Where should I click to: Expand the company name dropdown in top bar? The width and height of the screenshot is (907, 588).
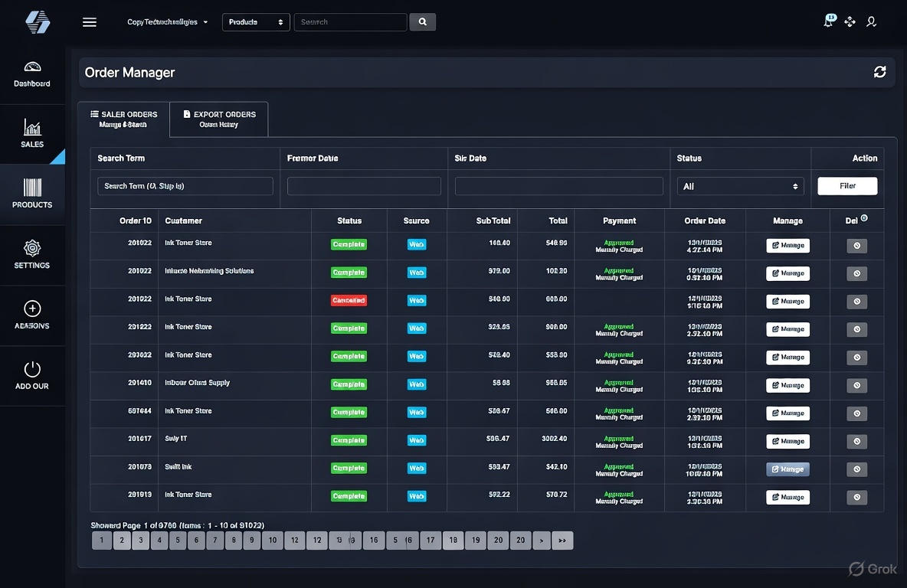point(167,22)
